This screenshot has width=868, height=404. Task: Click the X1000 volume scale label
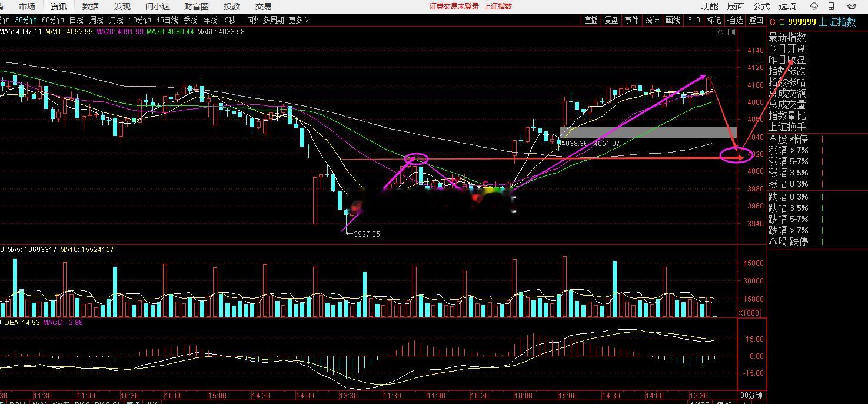[750, 313]
